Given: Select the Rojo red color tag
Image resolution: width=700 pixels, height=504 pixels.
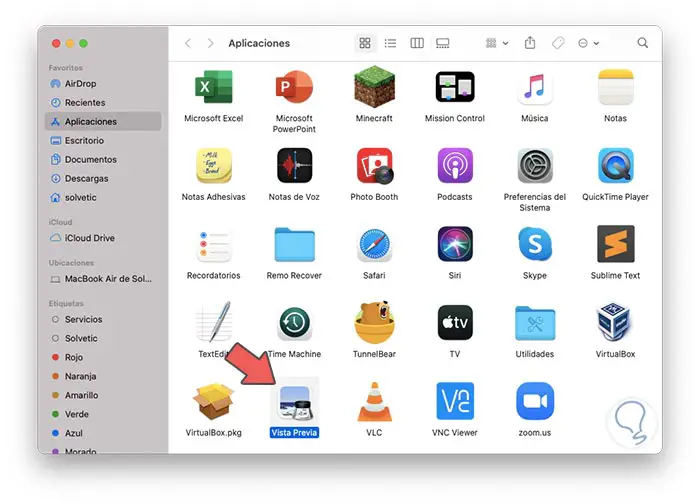Looking at the screenshot, I should coord(76,357).
